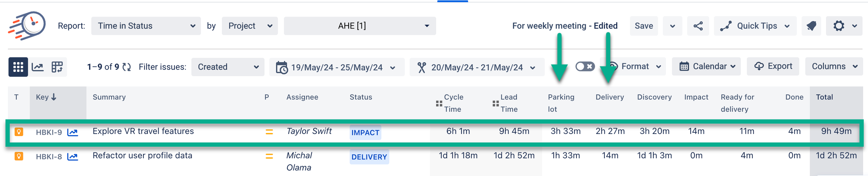This screenshot has width=868, height=176.
Task: Open the pivot table view icon
Action: [x=57, y=67]
